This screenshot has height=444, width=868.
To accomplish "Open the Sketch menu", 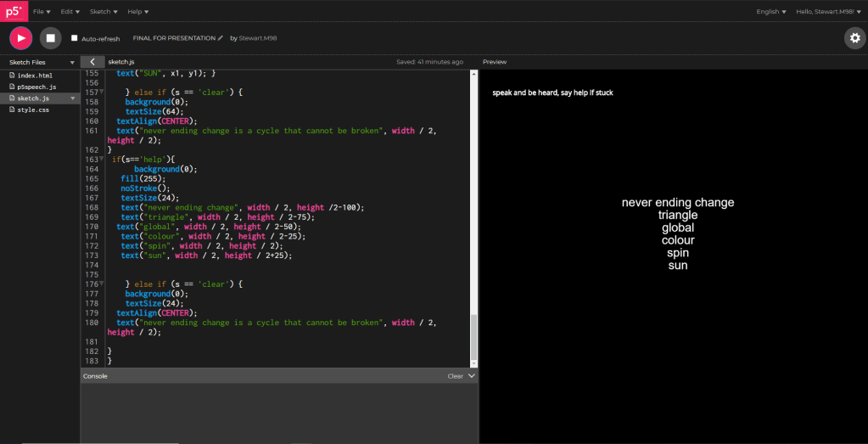I will pyautogui.click(x=103, y=12).
